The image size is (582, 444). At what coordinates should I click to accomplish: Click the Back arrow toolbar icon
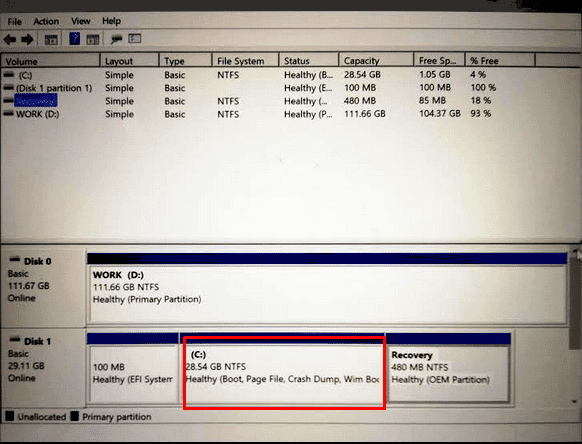10,39
